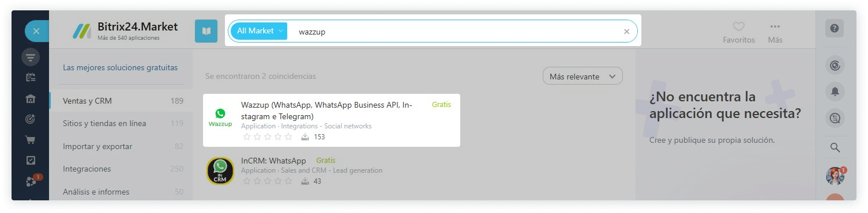Click Gratis label on Wazzup result
The width and height of the screenshot is (868, 213).
pyautogui.click(x=441, y=105)
